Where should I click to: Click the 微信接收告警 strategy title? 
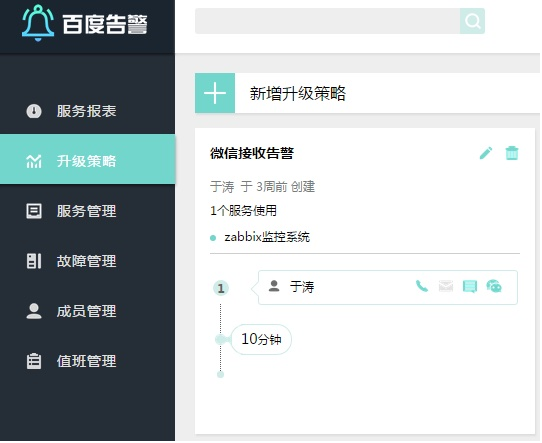click(253, 154)
